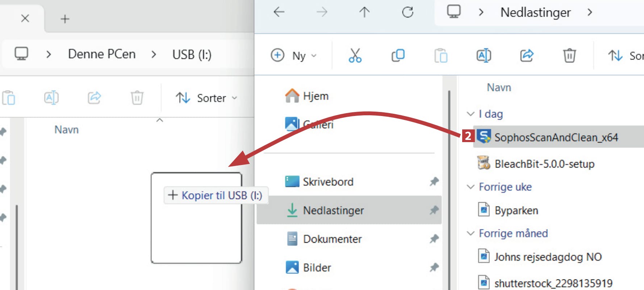This screenshot has height=290, width=644.
Task: Open the Ny new-item menu
Action: 293,55
